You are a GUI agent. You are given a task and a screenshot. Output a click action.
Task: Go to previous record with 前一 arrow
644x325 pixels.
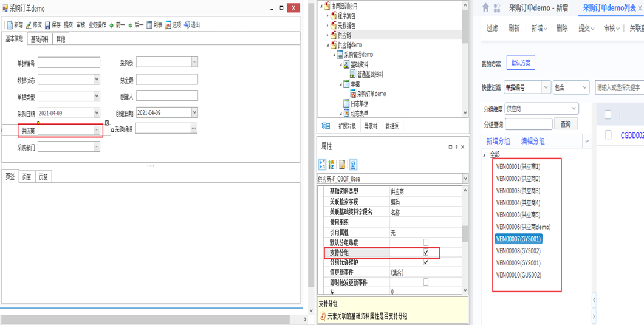112,25
